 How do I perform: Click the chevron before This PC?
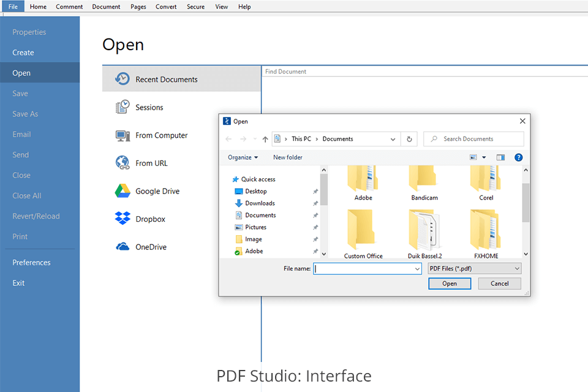[x=286, y=139]
